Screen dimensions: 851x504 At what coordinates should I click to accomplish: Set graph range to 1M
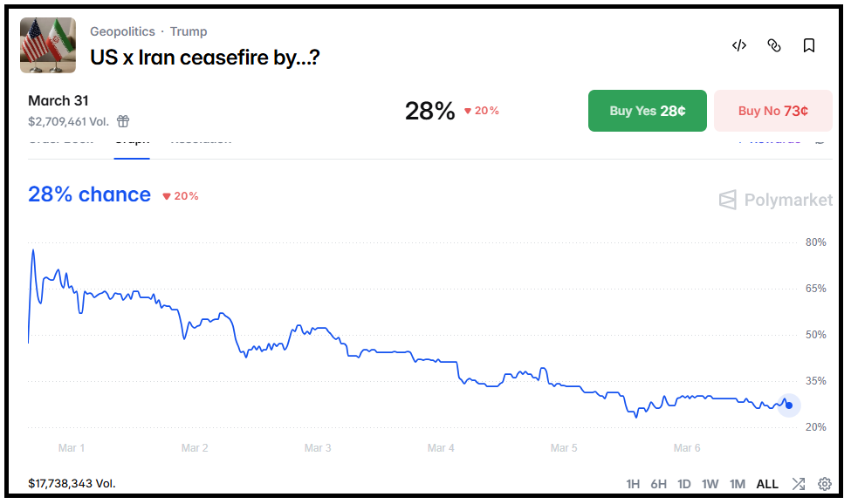(738, 484)
